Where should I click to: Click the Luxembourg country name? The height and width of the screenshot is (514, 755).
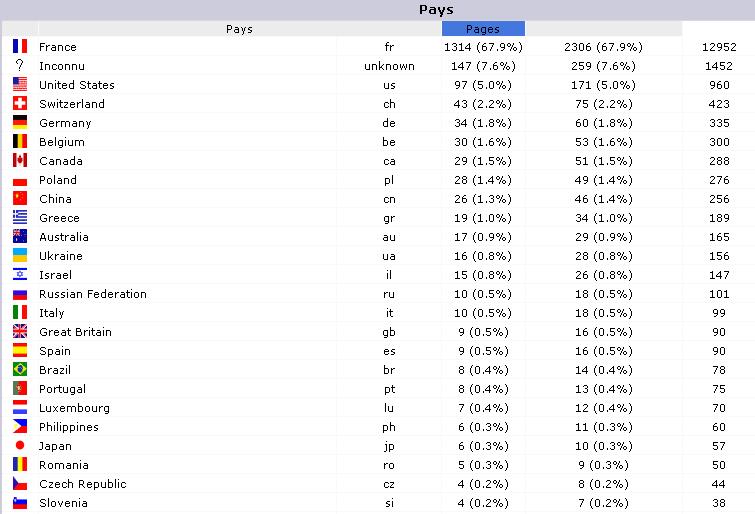[74, 408]
